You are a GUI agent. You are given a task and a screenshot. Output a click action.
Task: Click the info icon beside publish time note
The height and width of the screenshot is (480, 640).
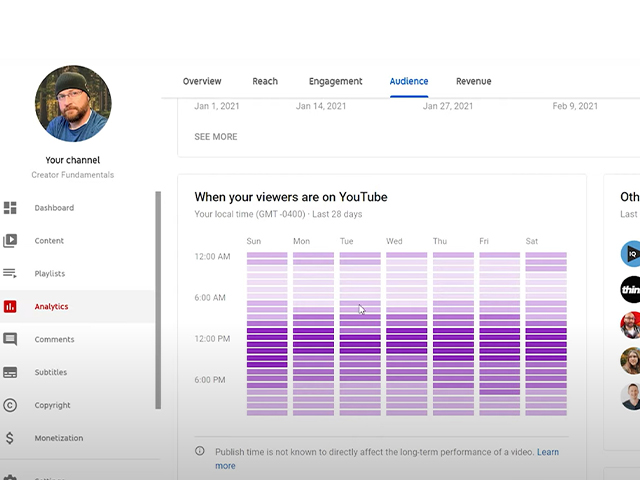tap(200, 451)
